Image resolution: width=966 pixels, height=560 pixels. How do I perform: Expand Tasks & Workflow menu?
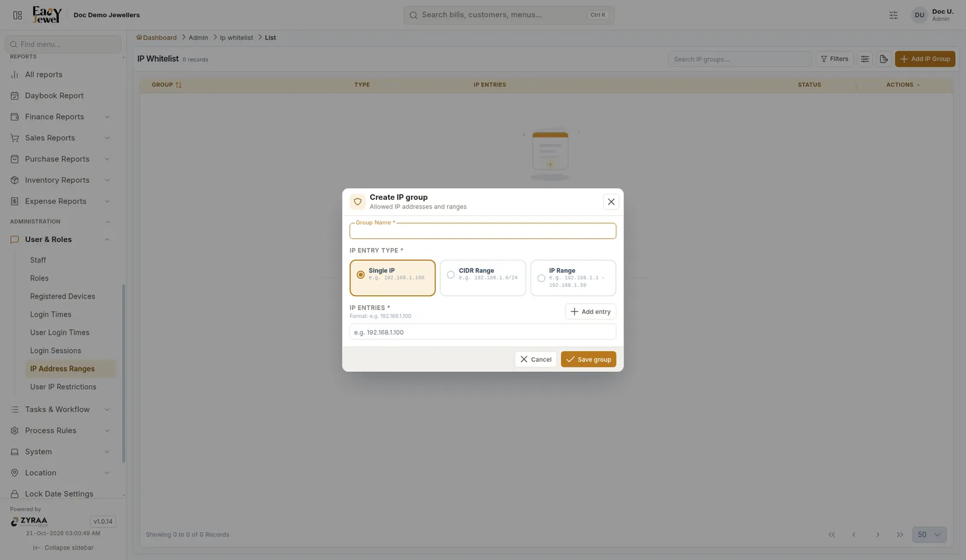[x=60, y=410]
